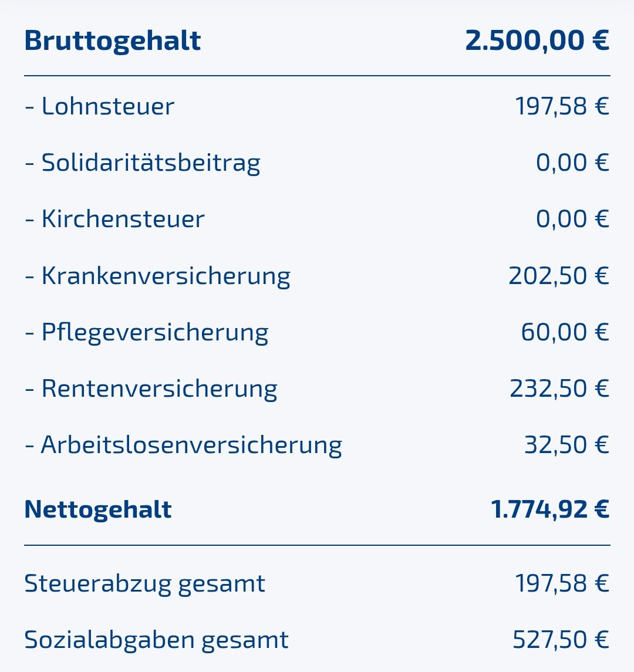The width and height of the screenshot is (634, 672).
Task: Click the Arbeitslosenversicherung row label
Action: (183, 445)
